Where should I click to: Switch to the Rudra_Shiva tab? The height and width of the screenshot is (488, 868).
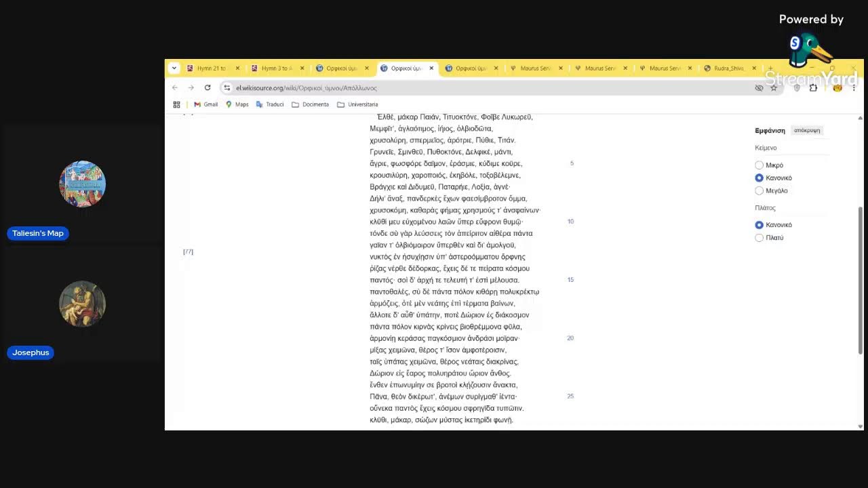point(728,68)
